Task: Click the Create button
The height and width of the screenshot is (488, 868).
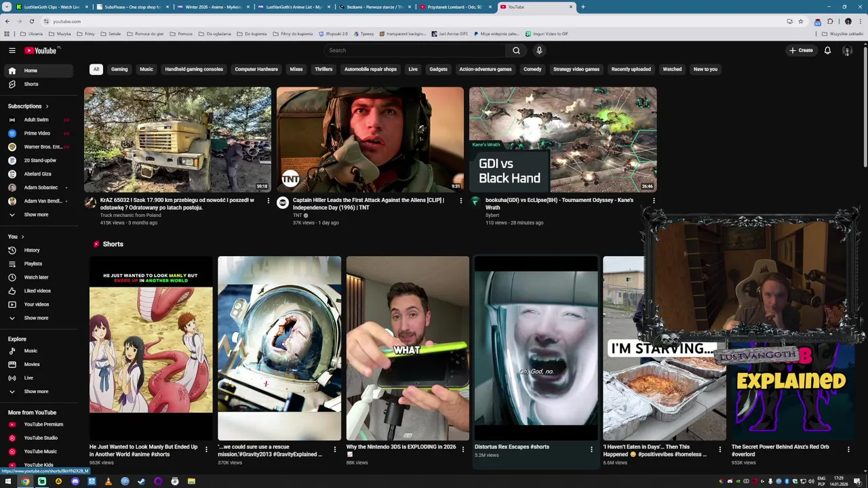Action: [x=801, y=50]
